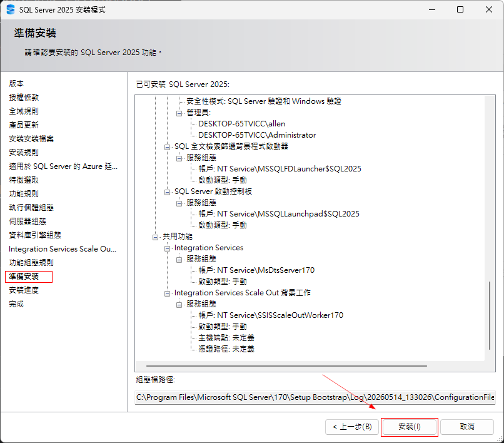Select the 功能規則 step

[x=24, y=194]
